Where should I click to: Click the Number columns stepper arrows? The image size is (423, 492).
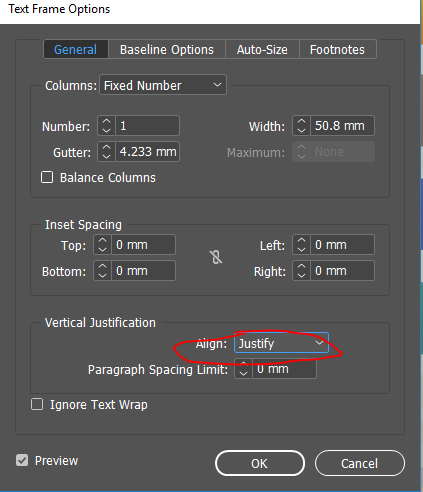(x=106, y=126)
